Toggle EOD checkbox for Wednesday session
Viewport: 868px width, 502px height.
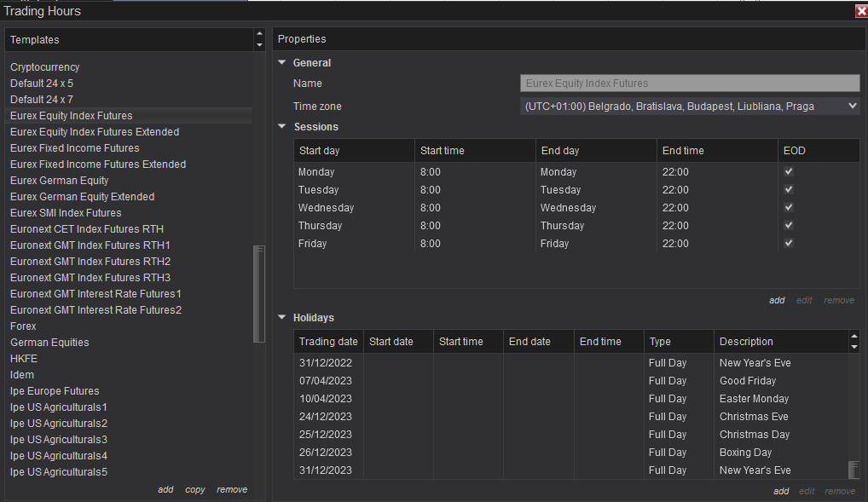point(789,208)
